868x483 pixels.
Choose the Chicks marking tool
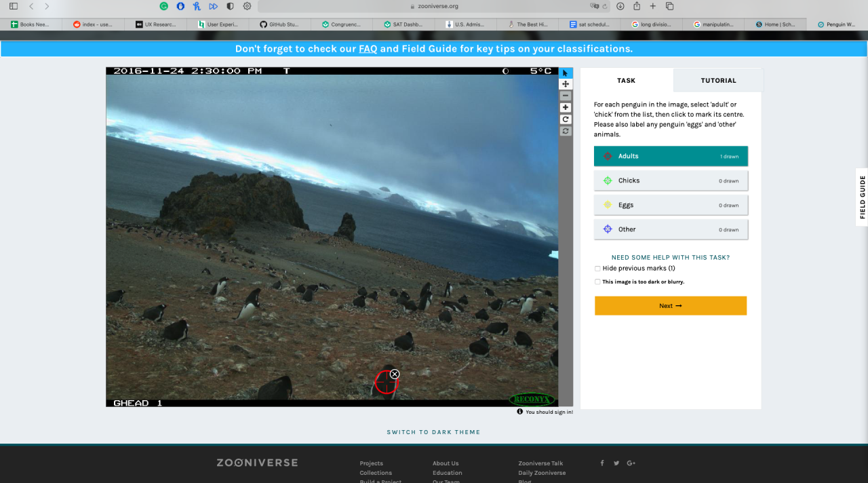click(x=671, y=180)
